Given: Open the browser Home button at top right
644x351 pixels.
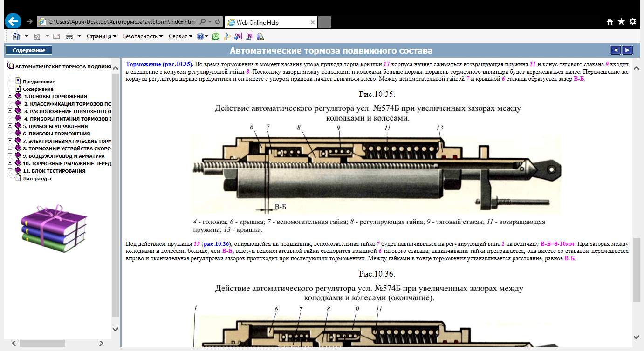Looking at the screenshot, I should (x=610, y=22).
